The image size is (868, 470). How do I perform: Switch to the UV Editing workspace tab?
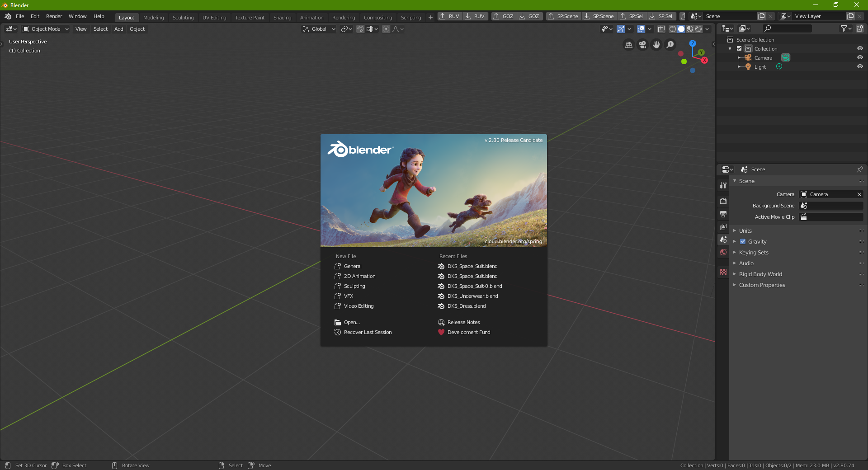(x=214, y=18)
